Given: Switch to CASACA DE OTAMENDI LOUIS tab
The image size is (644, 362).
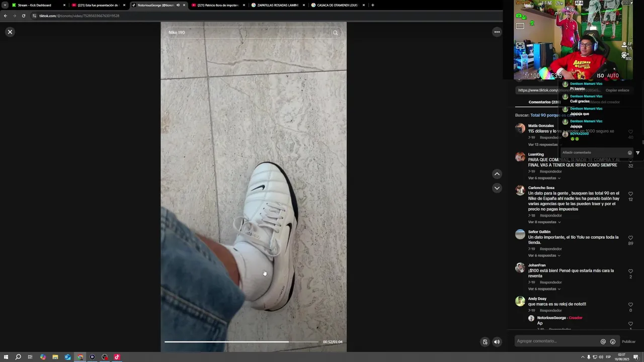Looking at the screenshot, I should pyautogui.click(x=338, y=5).
